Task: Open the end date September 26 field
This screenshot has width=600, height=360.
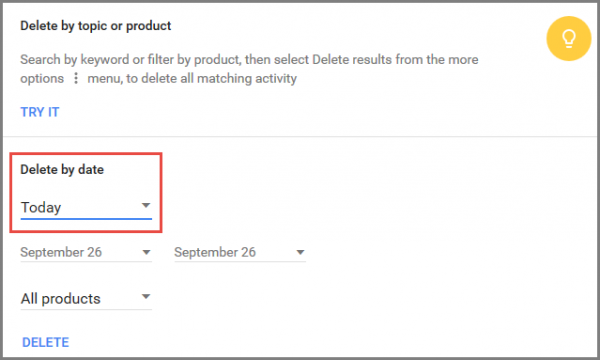Action: 240,252
